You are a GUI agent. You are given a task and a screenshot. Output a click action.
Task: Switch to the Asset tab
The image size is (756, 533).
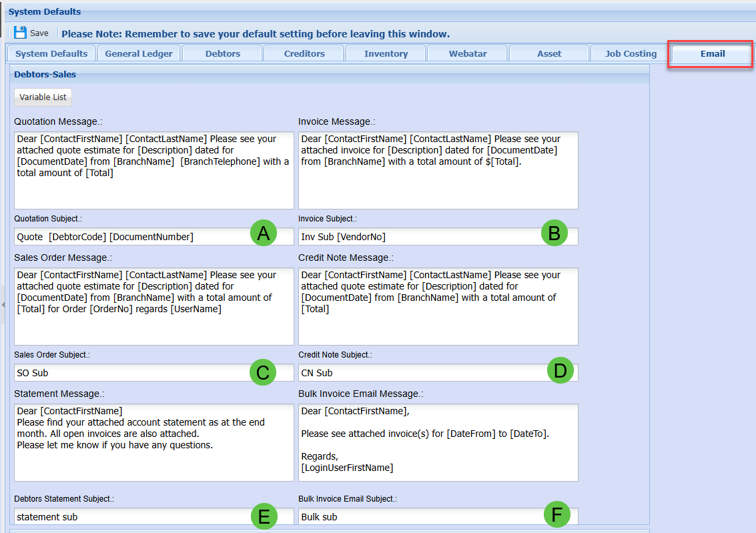[x=549, y=53]
